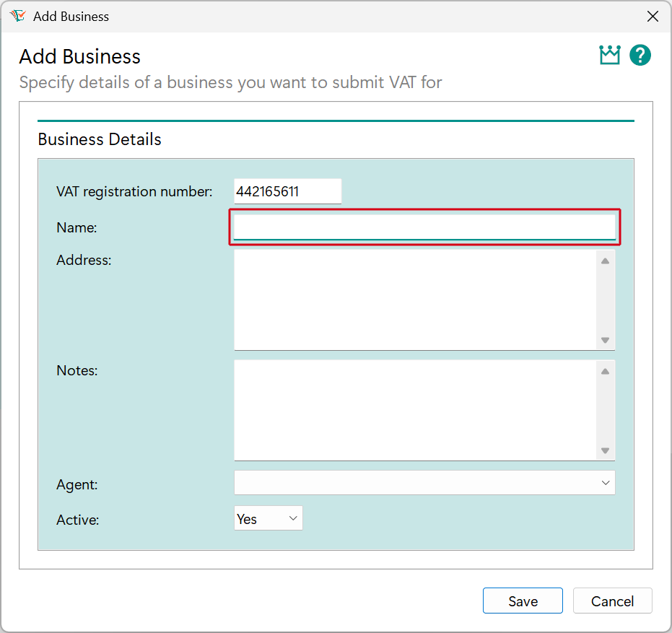This screenshot has height=633, width=672.
Task: Click the Save button
Action: coord(523,601)
